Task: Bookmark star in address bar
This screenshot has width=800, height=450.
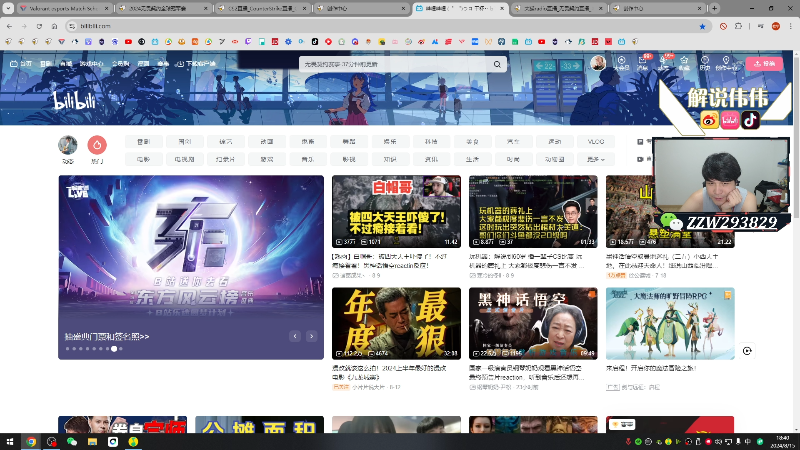Action: 703,26
